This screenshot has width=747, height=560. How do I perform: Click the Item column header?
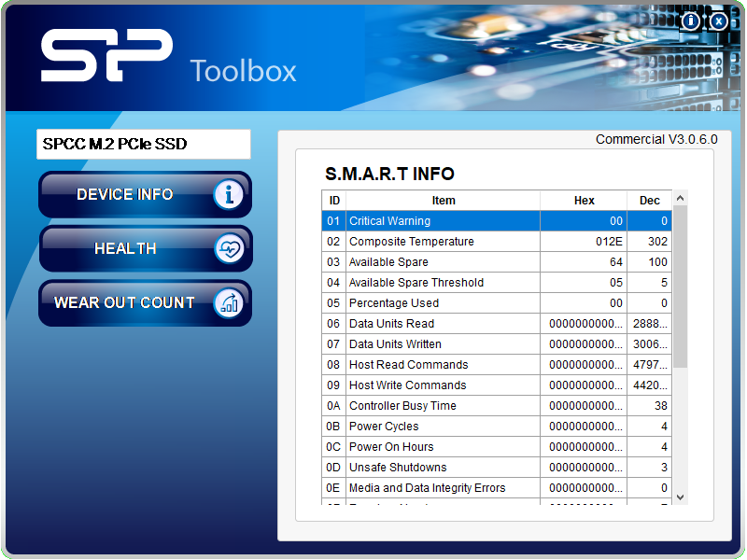[443, 201]
